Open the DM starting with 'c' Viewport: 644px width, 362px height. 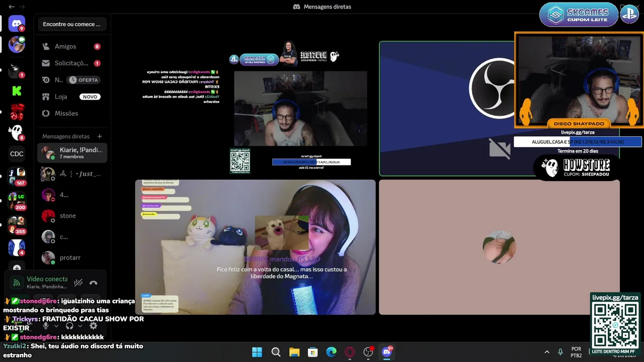pyautogui.click(x=72, y=236)
